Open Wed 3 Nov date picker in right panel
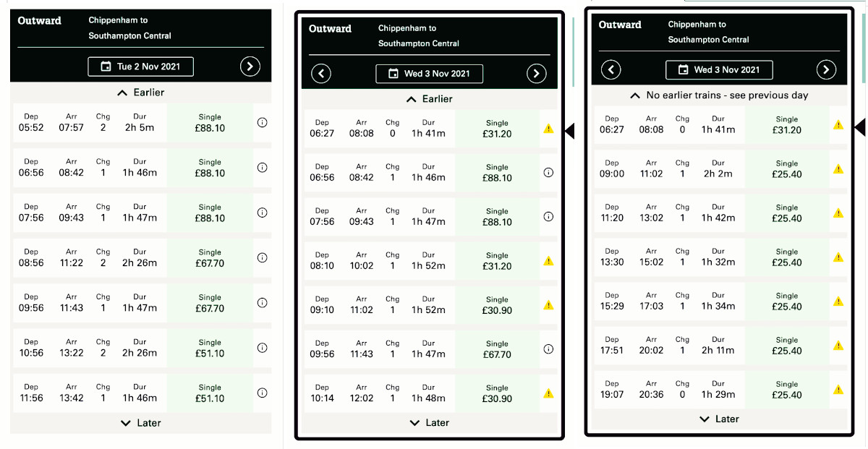 [x=719, y=69]
